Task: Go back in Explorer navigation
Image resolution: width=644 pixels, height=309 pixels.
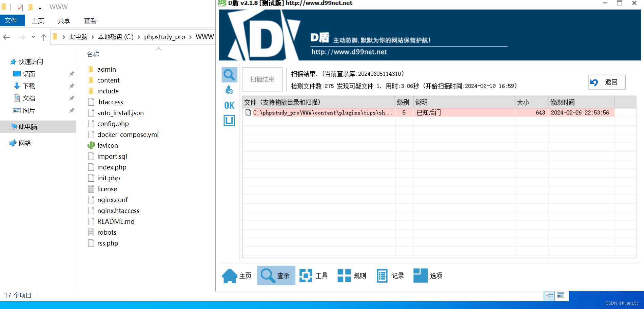Action: 6,37
